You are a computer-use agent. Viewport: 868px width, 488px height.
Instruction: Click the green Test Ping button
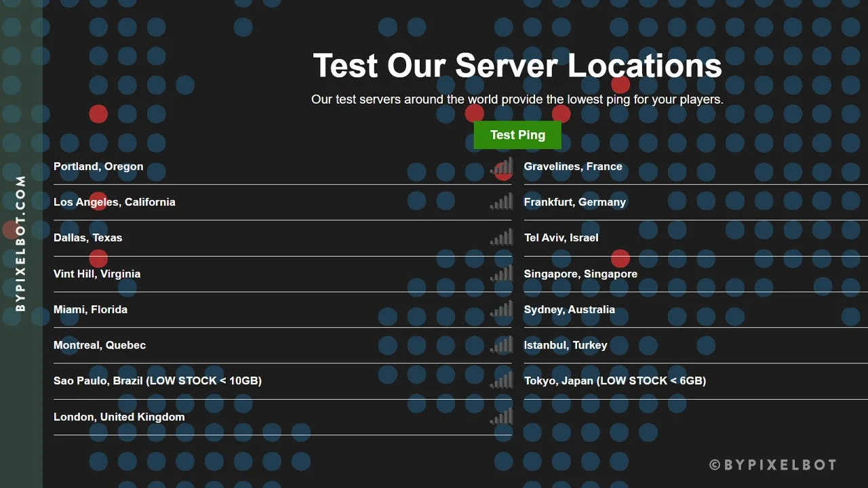[x=517, y=135]
